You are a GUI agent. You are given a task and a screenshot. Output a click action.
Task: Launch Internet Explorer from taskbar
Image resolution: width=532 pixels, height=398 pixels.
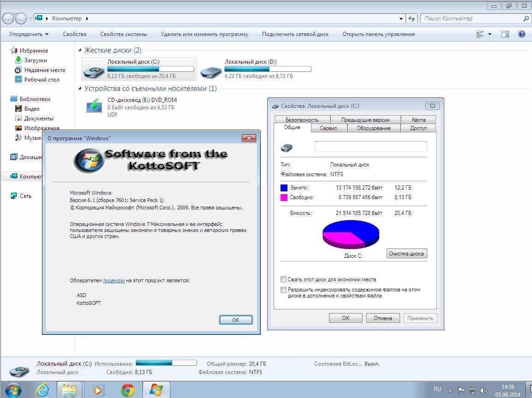pyautogui.click(x=42, y=390)
